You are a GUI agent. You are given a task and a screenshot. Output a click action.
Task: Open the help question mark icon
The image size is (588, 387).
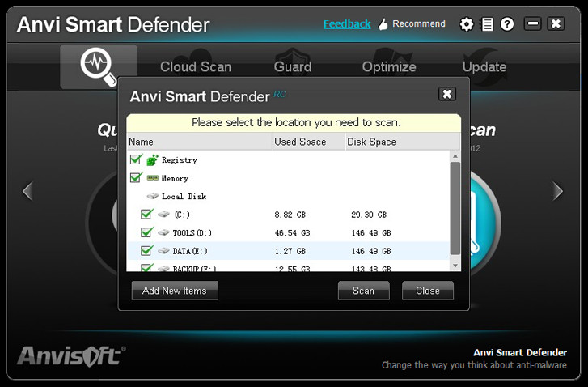click(x=507, y=24)
